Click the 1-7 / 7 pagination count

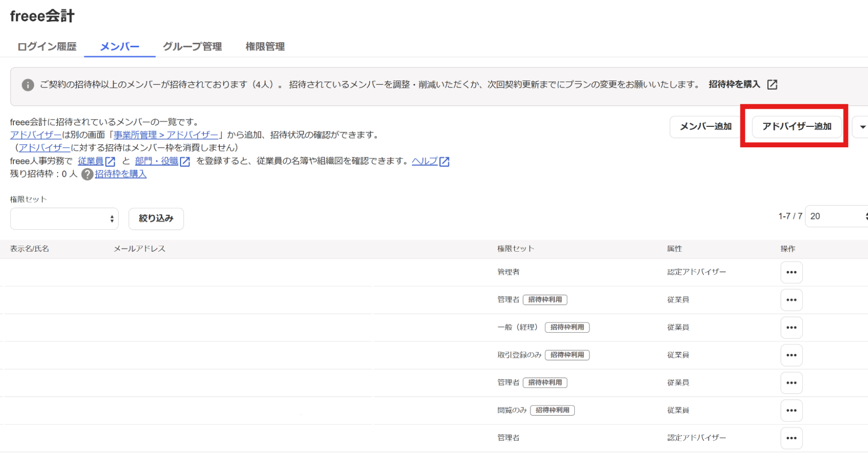[x=790, y=216]
